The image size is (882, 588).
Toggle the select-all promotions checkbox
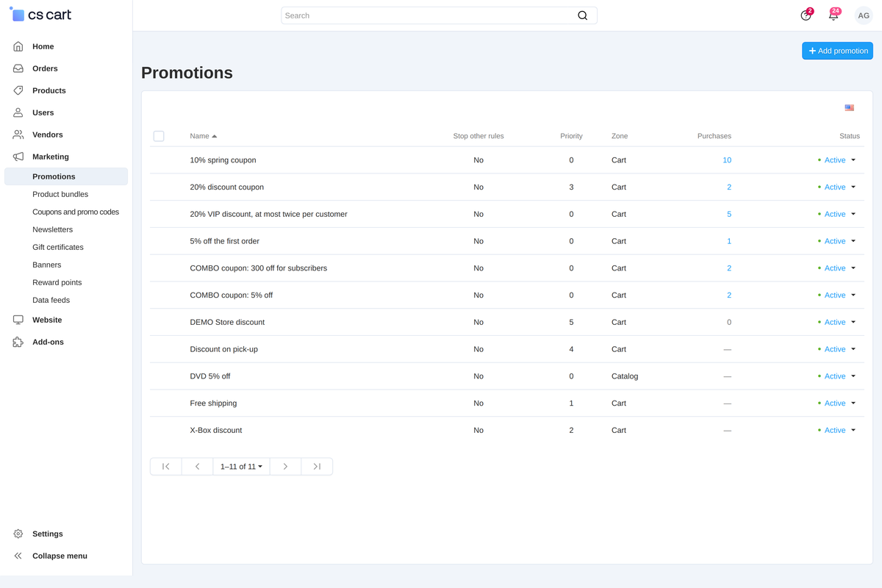pyautogui.click(x=159, y=136)
